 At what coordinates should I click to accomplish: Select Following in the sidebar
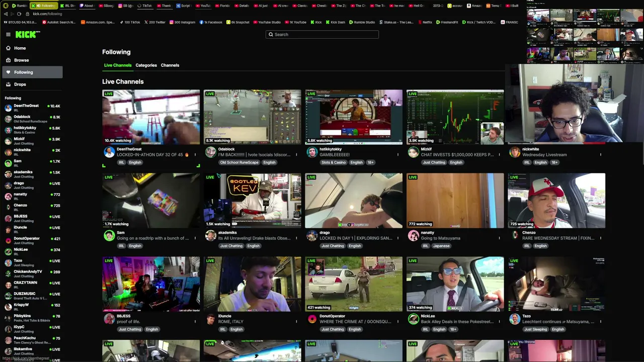click(x=32, y=72)
